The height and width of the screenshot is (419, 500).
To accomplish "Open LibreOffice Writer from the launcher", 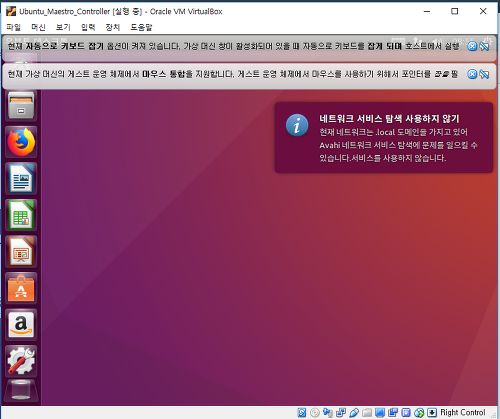I will (x=21, y=179).
